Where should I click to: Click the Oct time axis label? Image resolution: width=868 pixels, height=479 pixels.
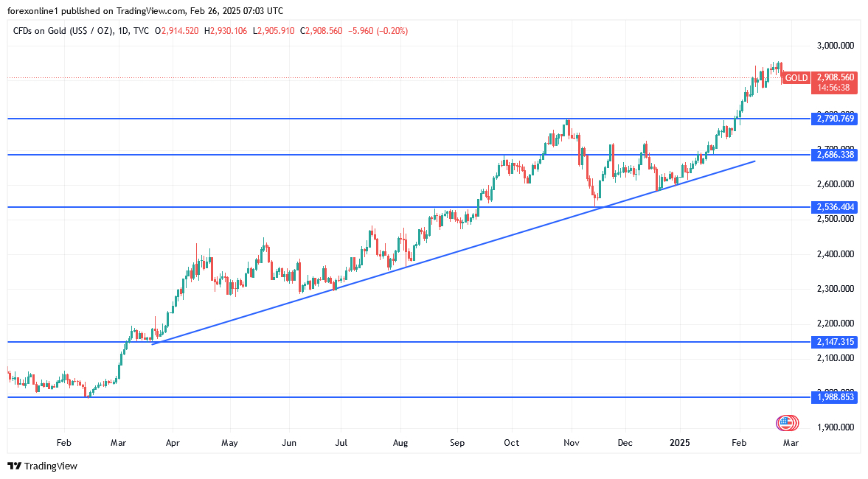click(x=512, y=443)
